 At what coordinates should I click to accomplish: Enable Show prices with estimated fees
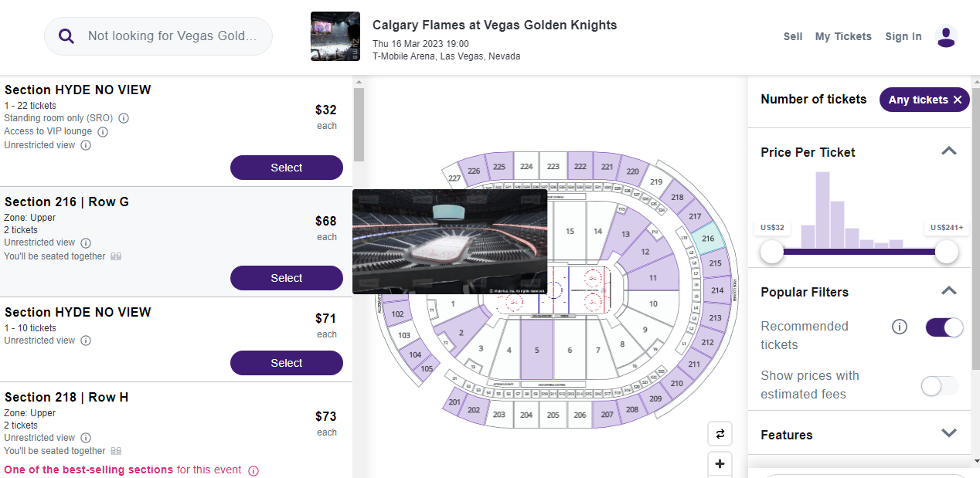pos(939,385)
